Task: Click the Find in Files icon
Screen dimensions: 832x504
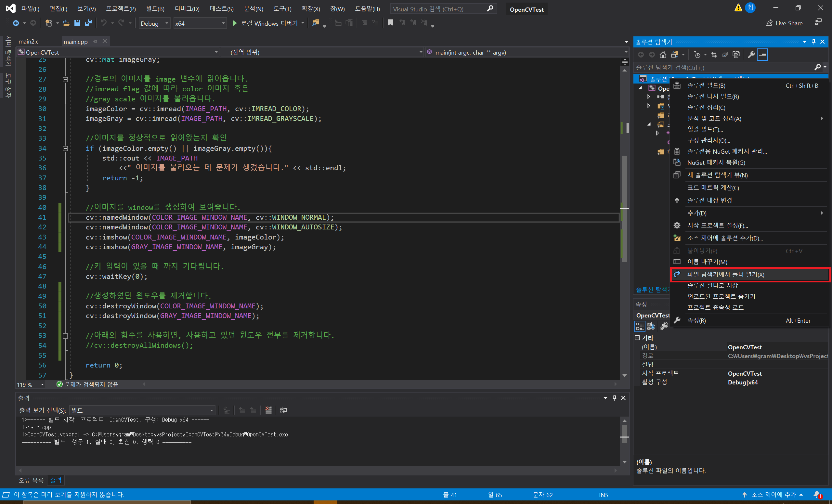Action: pos(316,23)
